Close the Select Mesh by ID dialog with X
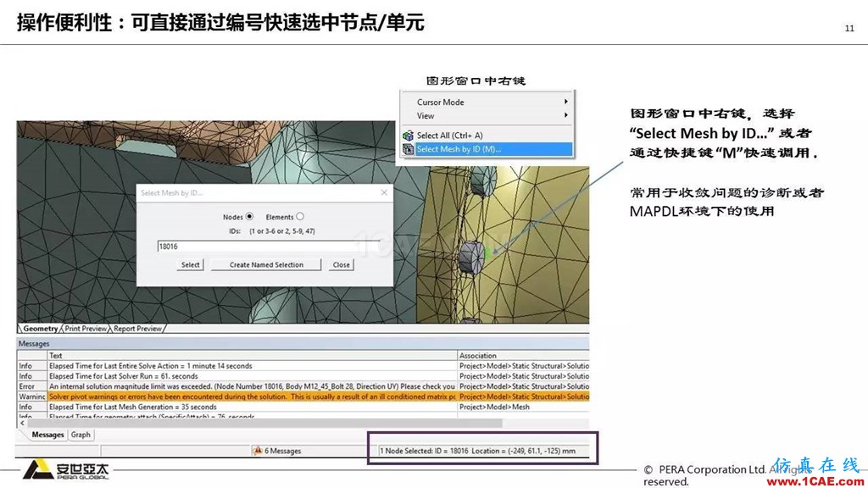The height and width of the screenshot is (488, 868). point(384,192)
